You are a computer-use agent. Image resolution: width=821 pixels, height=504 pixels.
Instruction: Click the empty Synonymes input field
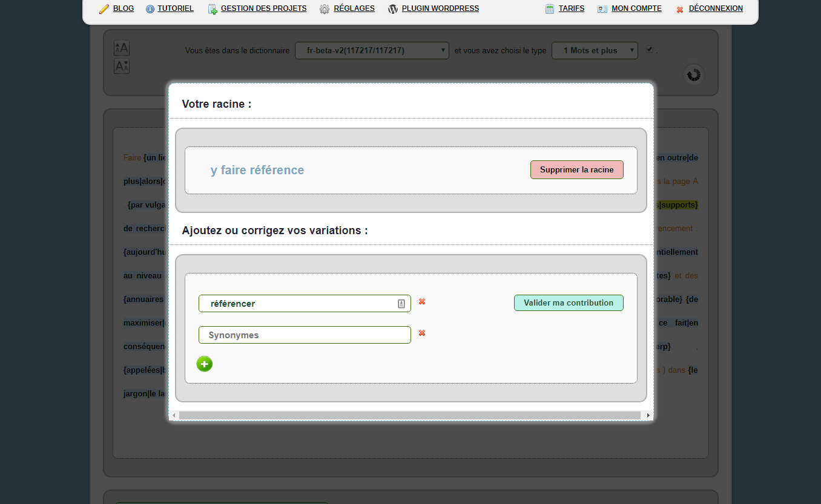305,335
